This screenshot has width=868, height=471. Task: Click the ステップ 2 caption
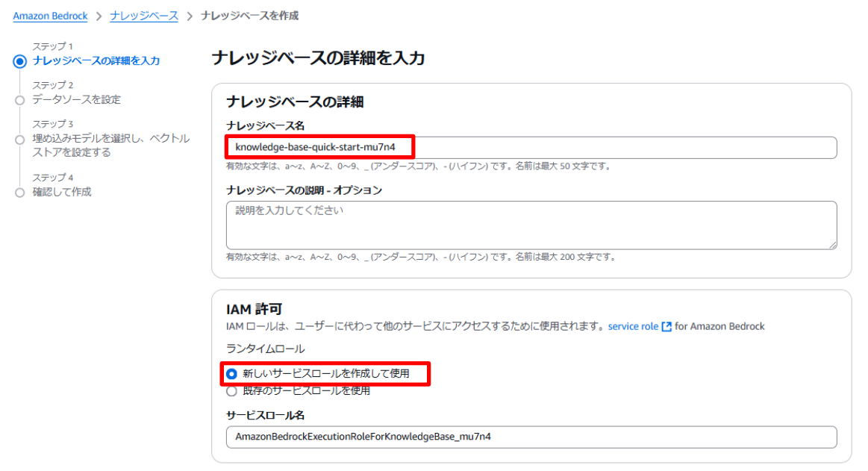click(x=52, y=85)
